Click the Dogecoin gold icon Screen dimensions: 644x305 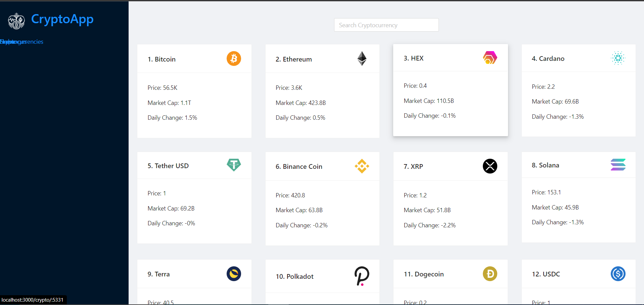click(490, 274)
